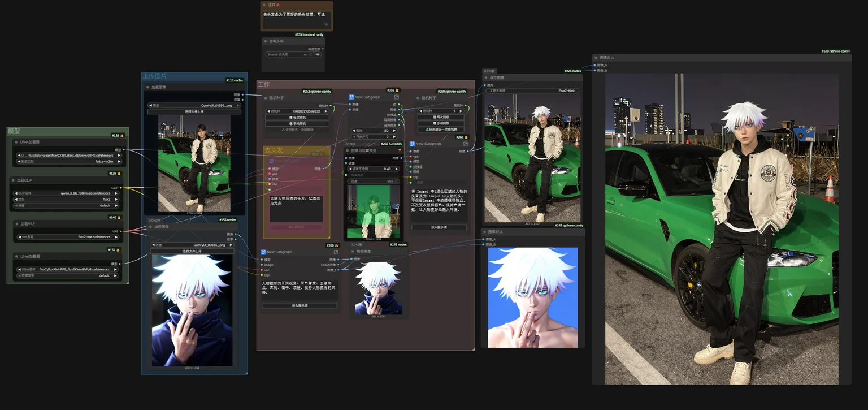The image size is (868, 410).
Task: Click the New Subgraph #266 node icon
Action: (x=263, y=252)
